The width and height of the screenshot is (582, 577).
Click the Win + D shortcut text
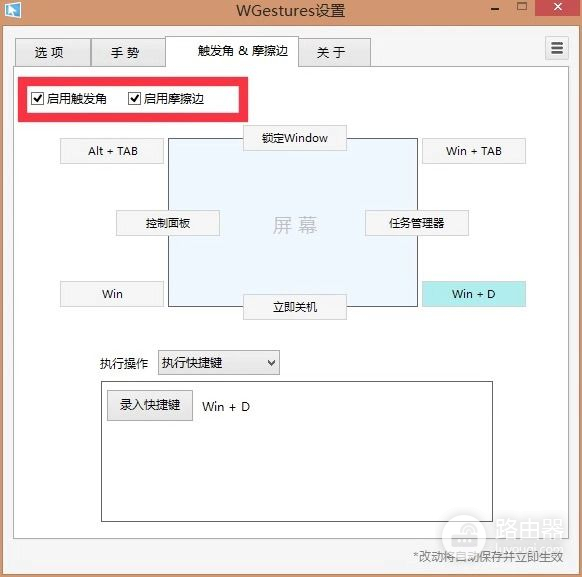point(226,407)
